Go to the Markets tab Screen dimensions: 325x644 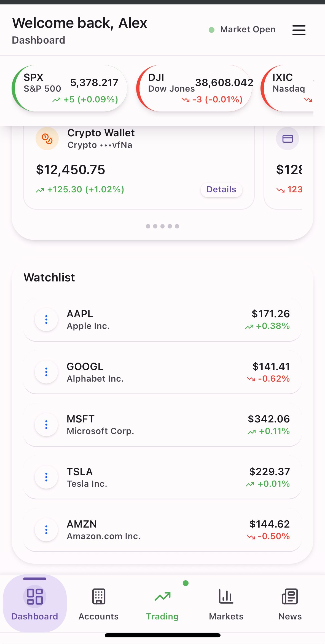pyautogui.click(x=226, y=604)
